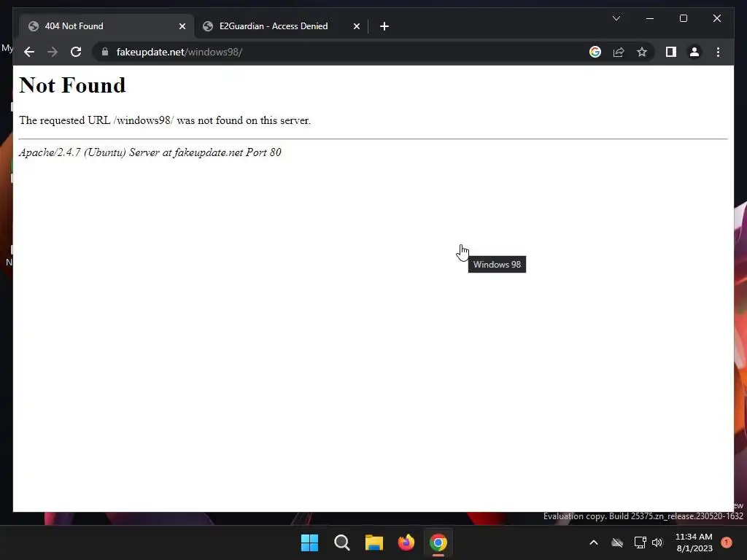Click the forward navigation arrow

click(53, 52)
